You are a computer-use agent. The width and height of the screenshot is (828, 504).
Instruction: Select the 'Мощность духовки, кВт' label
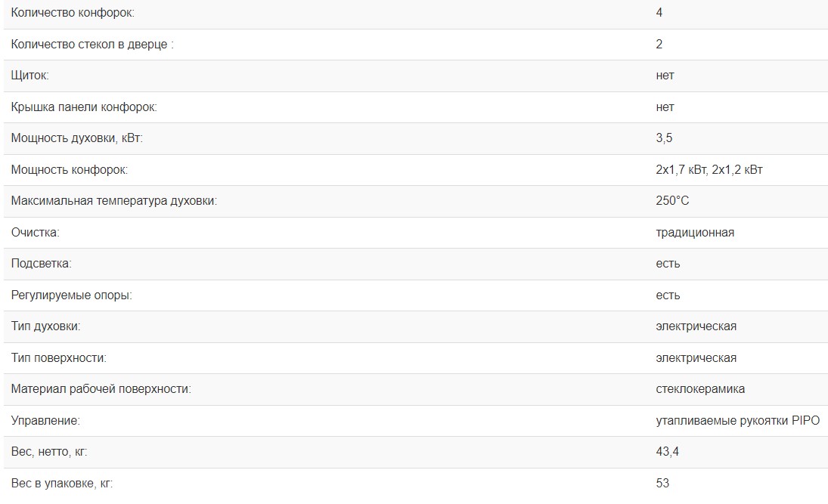point(76,138)
